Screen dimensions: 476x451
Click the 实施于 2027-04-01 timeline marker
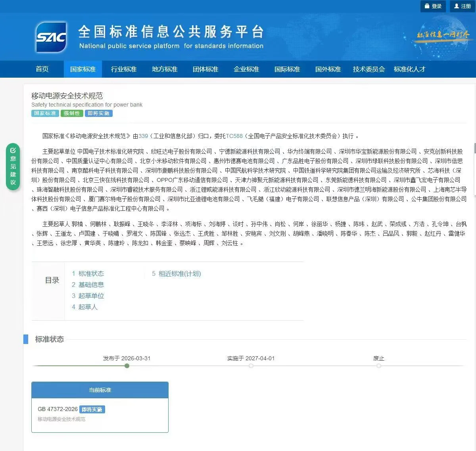click(x=251, y=366)
